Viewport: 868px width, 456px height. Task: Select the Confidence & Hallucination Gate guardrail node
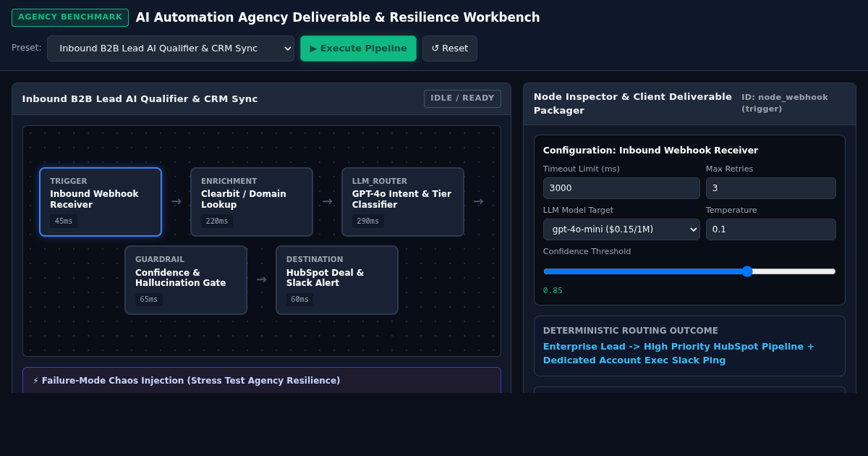tap(186, 280)
